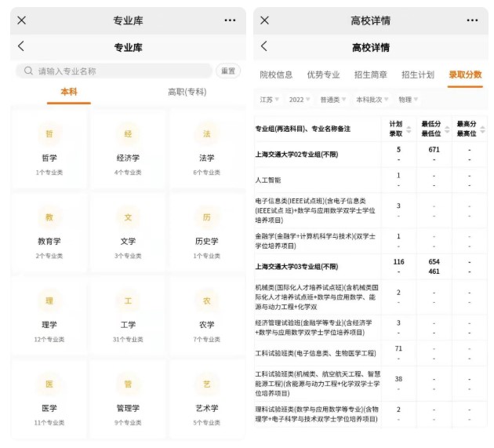Expand the 本科批次 batch dropdown
The image size is (494, 448).
click(371, 100)
